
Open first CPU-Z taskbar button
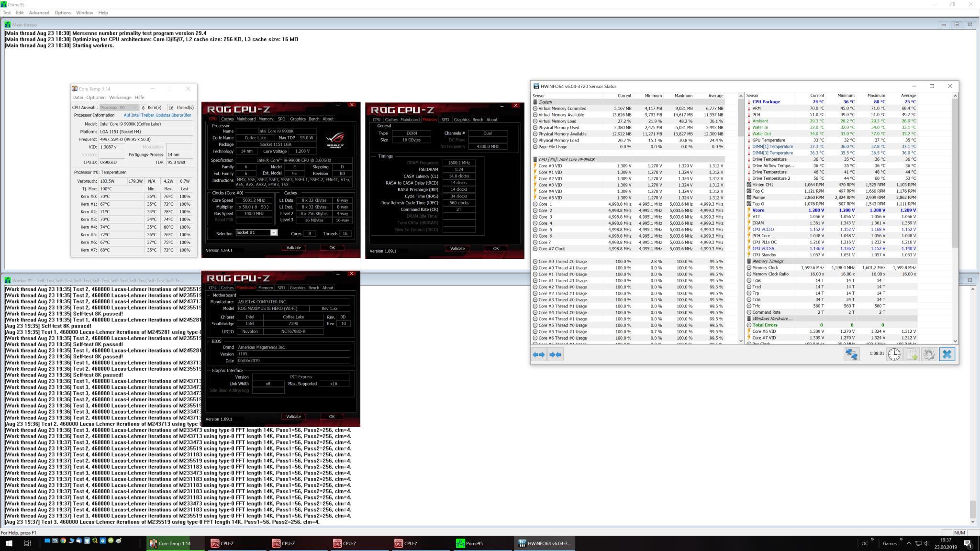237,543
